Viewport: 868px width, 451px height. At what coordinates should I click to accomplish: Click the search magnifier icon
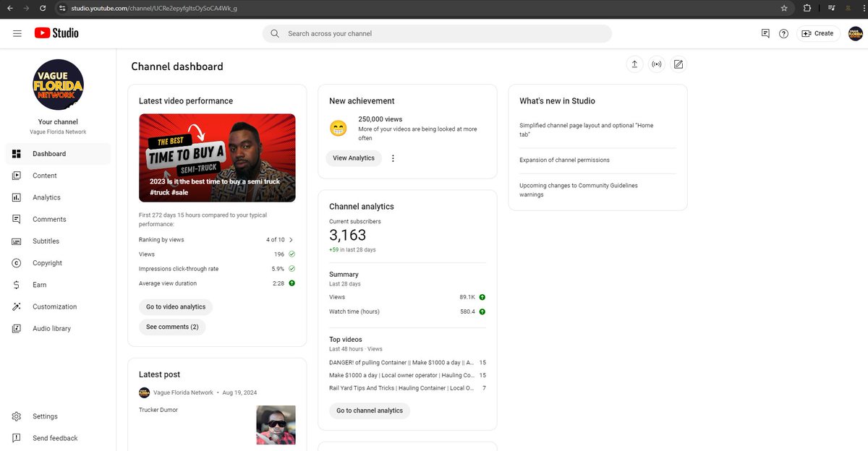point(275,33)
